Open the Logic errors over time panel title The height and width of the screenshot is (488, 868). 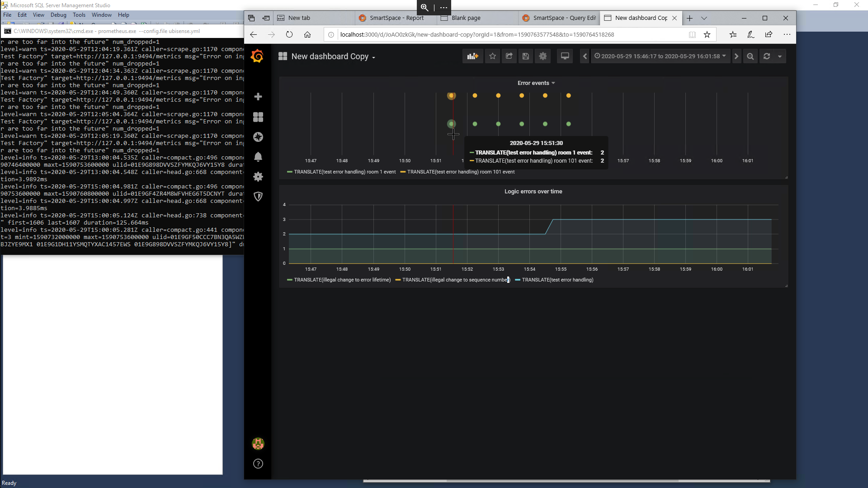point(533,192)
